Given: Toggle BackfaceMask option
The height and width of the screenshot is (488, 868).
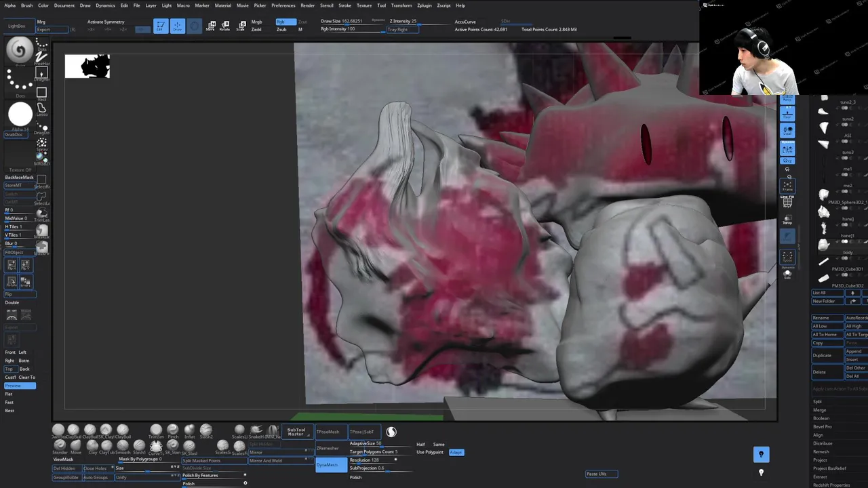Looking at the screenshot, I should click(19, 177).
